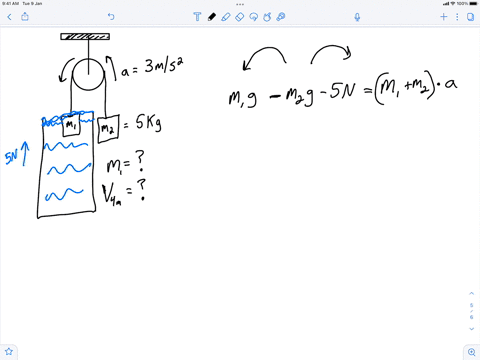This screenshot has width=480, height=360.
Task: Start audio recording with the microphone icon
Action: pos(357,17)
